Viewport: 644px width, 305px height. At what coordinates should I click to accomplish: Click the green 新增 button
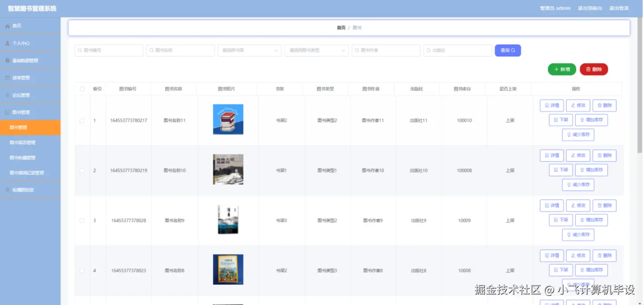pos(562,69)
